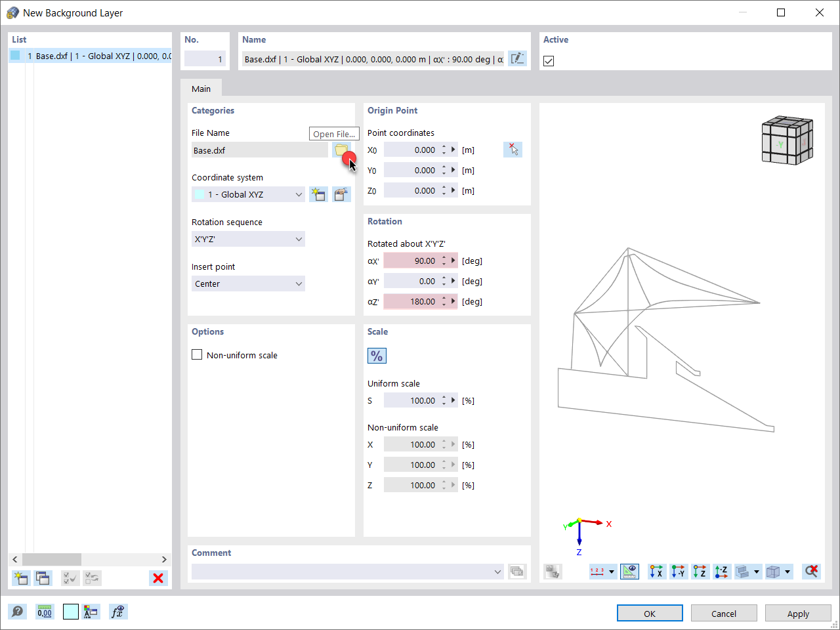The width and height of the screenshot is (840, 630).
Task: Toggle the percent scale mode button
Action: pos(377,356)
